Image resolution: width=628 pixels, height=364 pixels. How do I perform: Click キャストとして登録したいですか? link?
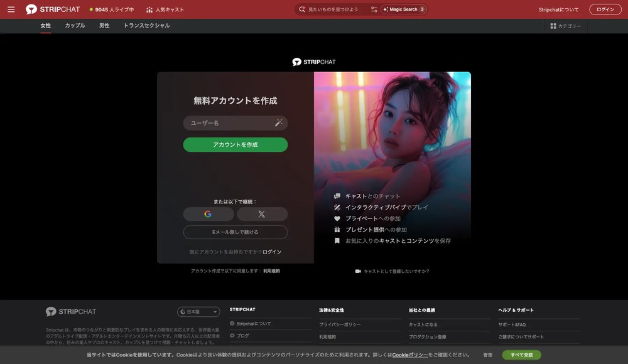tap(396, 271)
